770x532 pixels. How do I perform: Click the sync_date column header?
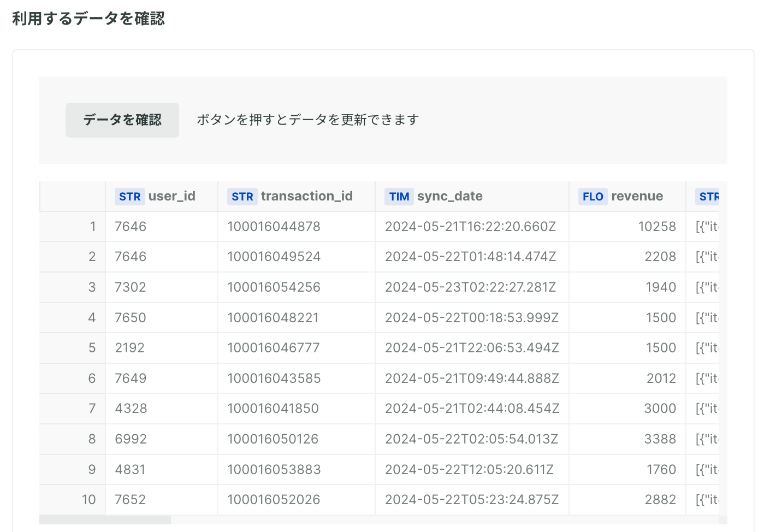click(x=472, y=197)
